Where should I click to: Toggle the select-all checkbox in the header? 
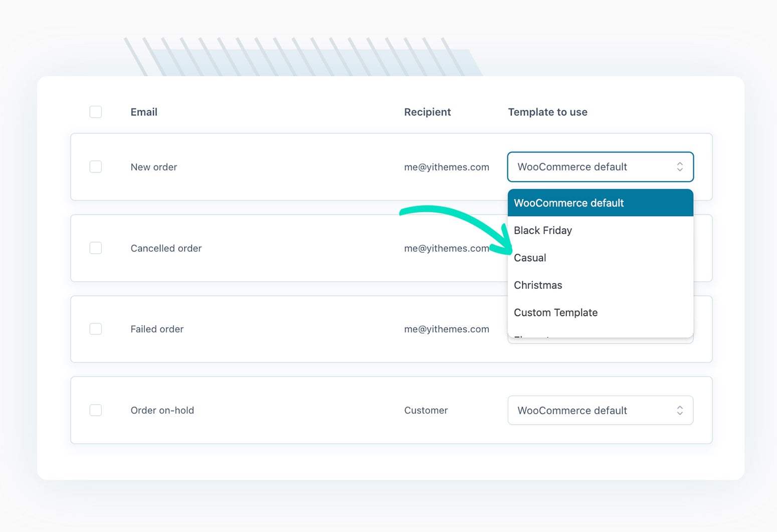(x=95, y=112)
